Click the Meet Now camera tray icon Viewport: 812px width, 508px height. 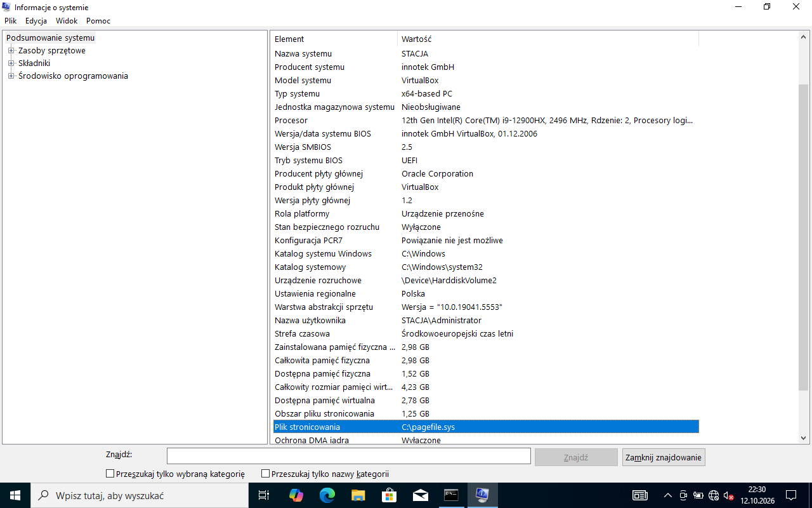(683, 495)
